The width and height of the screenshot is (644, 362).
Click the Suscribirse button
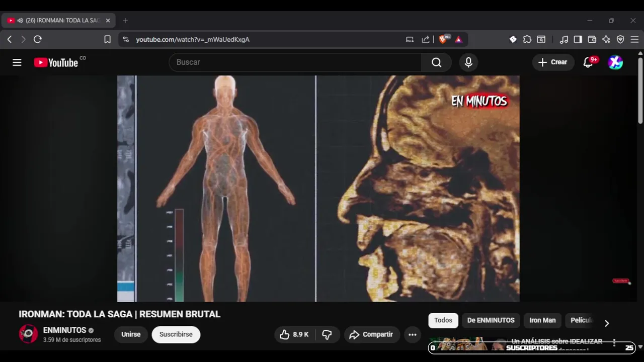coord(176,334)
